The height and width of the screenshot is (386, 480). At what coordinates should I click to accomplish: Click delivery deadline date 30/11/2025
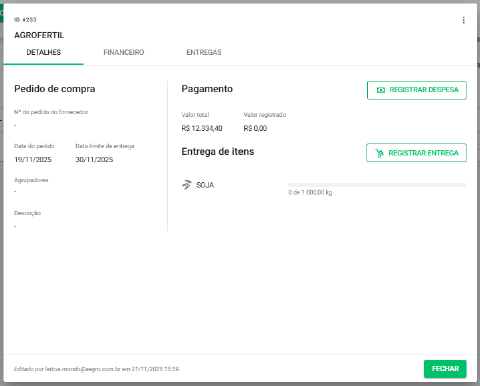click(94, 160)
